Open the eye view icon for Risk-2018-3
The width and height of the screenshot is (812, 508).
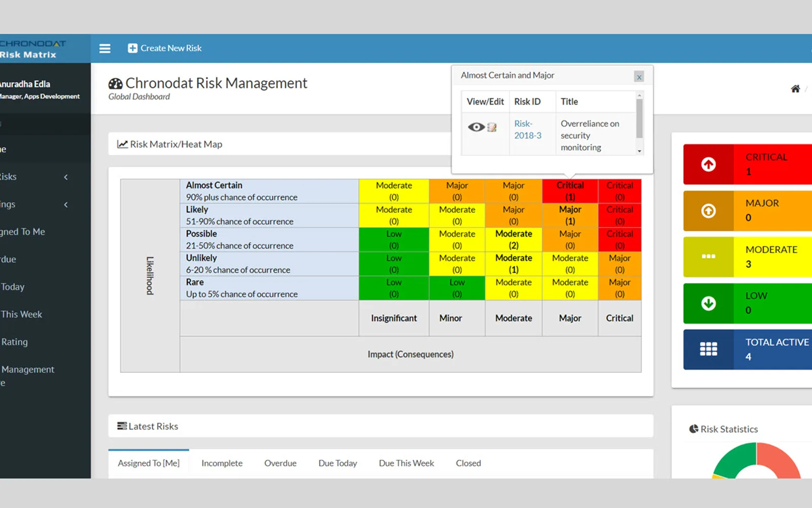click(x=476, y=127)
